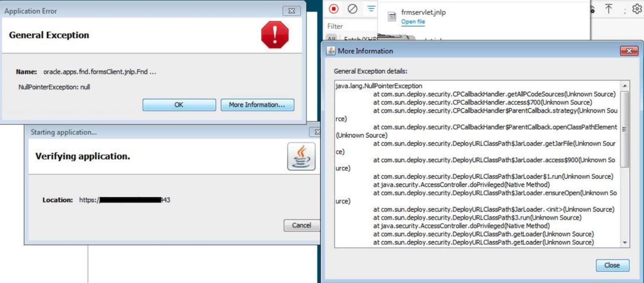The height and width of the screenshot is (283, 644).
Task: Clear the network log
Action: (352, 9)
